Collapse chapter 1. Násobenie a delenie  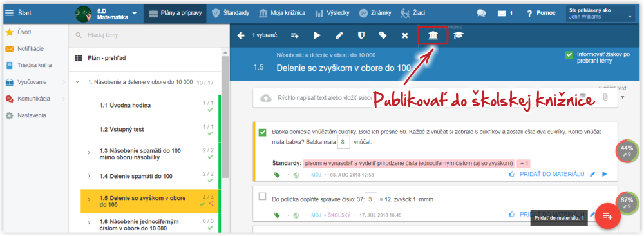pos(77,83)
